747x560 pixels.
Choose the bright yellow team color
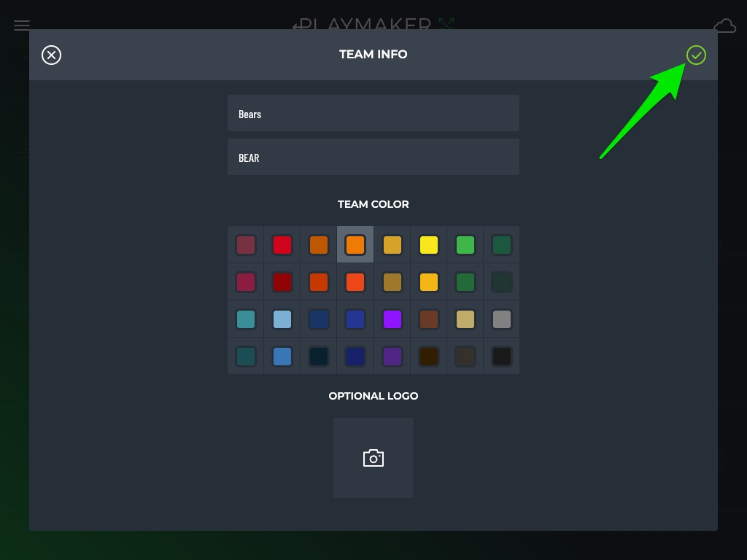pyautogui.click(x=429, y=245)
